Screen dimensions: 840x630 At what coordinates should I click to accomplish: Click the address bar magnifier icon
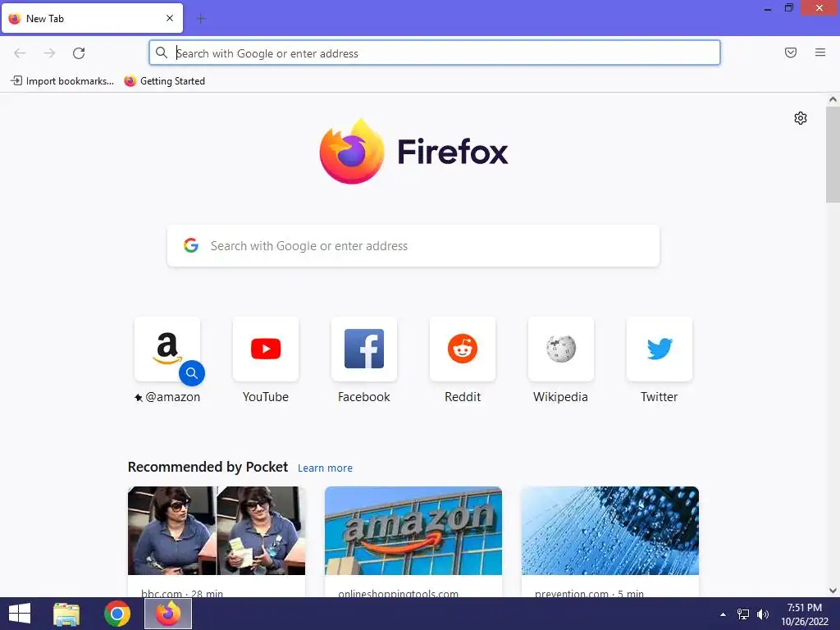coord(162,52)
